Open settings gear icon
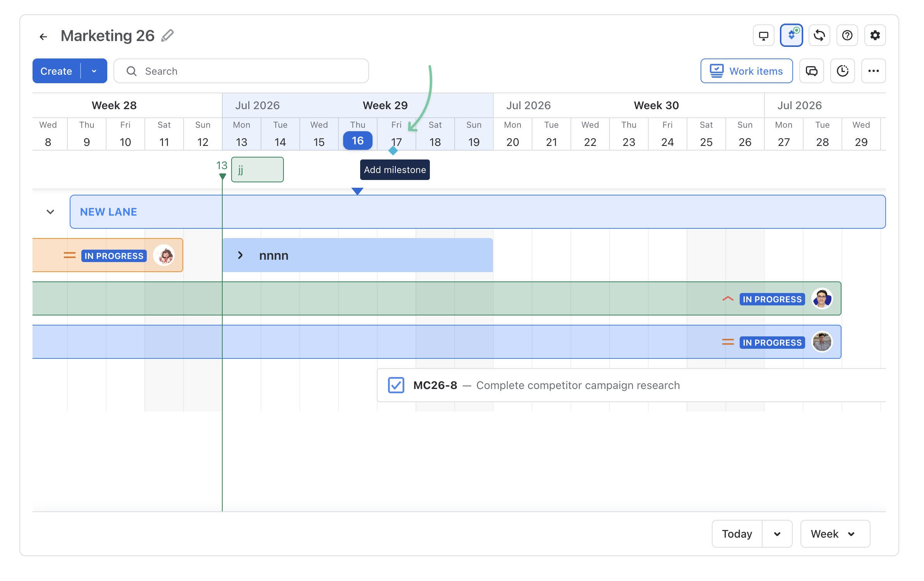The height and width of the screenshot is (581, 924). coord(875,36)
